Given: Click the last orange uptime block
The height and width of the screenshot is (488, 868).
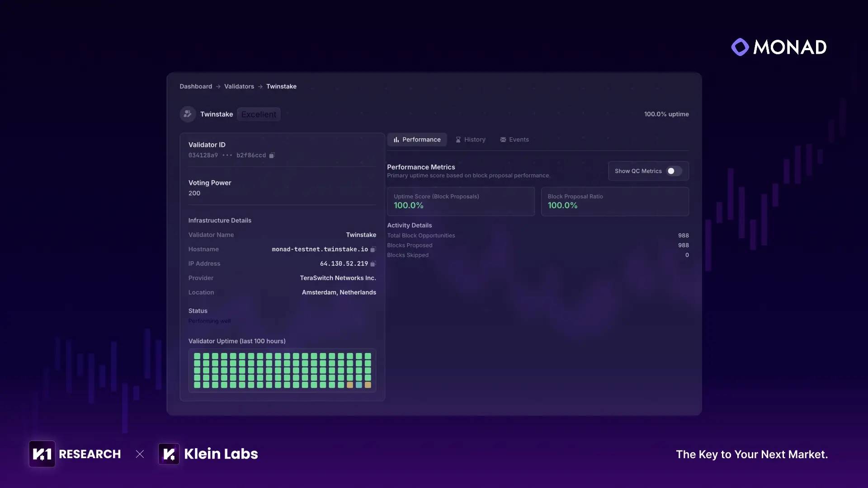Looking at the screenshot, I should coord(368,385).
